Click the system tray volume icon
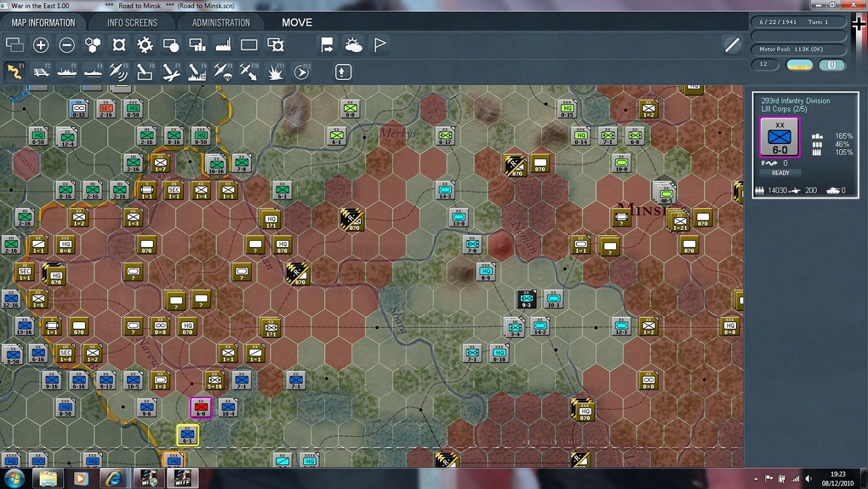Viewport: 868px width, 489px height. (x=808, y=479)
